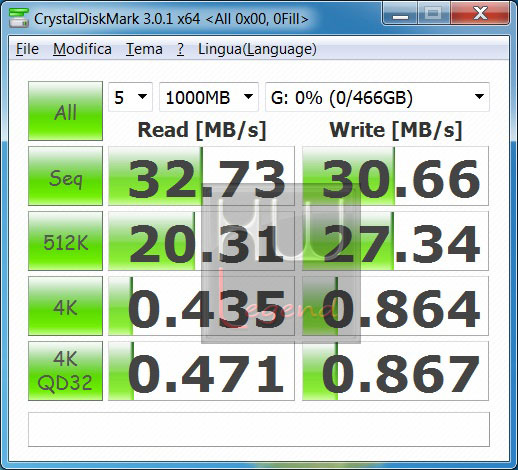The image size is (518, 470).
Task: Launch the 4K random test
Action: [x=65, y=306]
